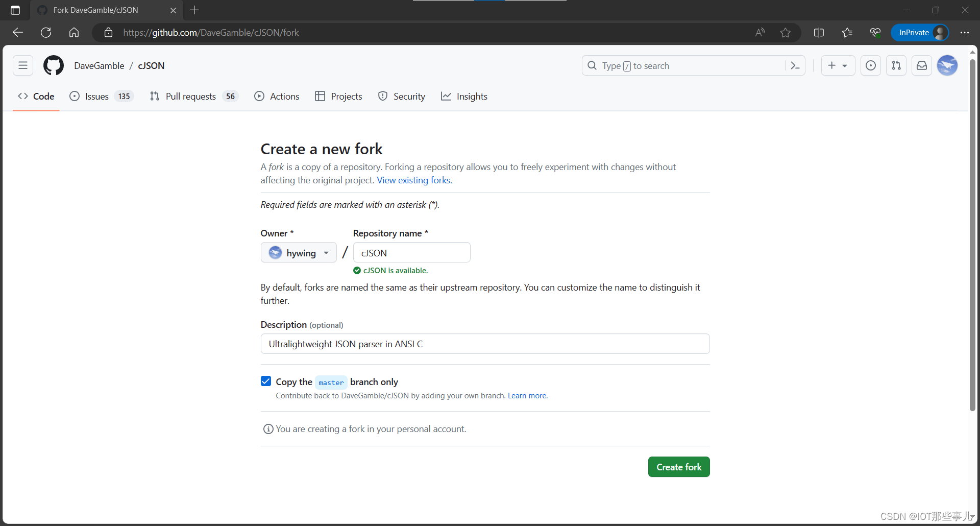Go back with the browser back arrow
Image resolution: width=980 pixels, height=526 pixels.
[18, 33]
